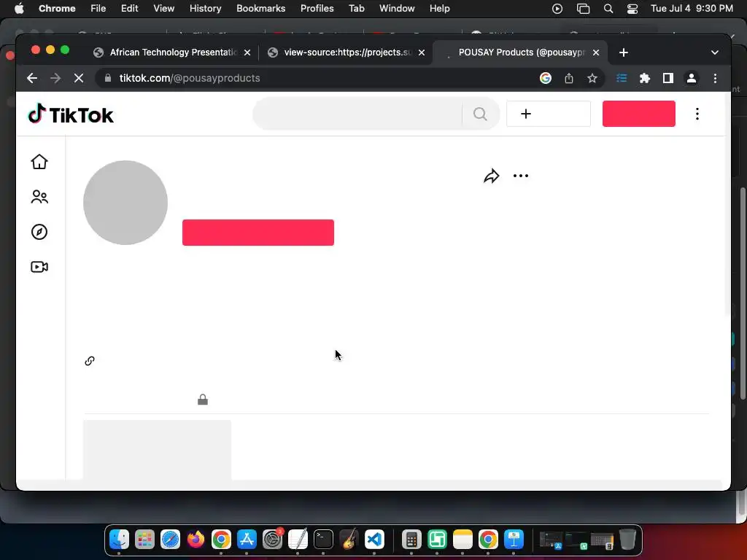This screenshot has height=560, width=747.
Task: Click the red Follow button on profile
Action: pos(258,233)
